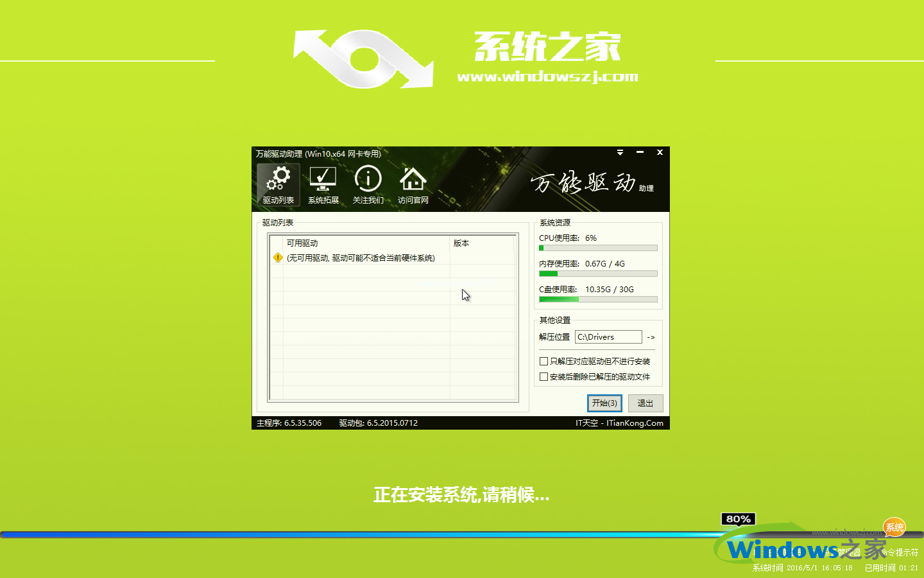Open the title bar drop-down arrow menu
924x578 pixels.
pyautogui.click(x=620, y=153)
